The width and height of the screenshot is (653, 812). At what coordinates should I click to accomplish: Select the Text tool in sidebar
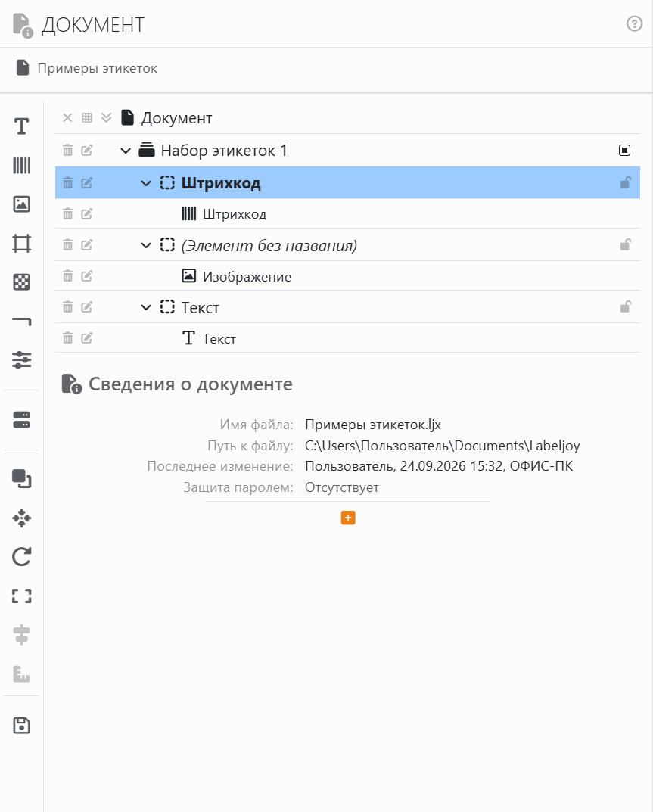coord(21,126)
